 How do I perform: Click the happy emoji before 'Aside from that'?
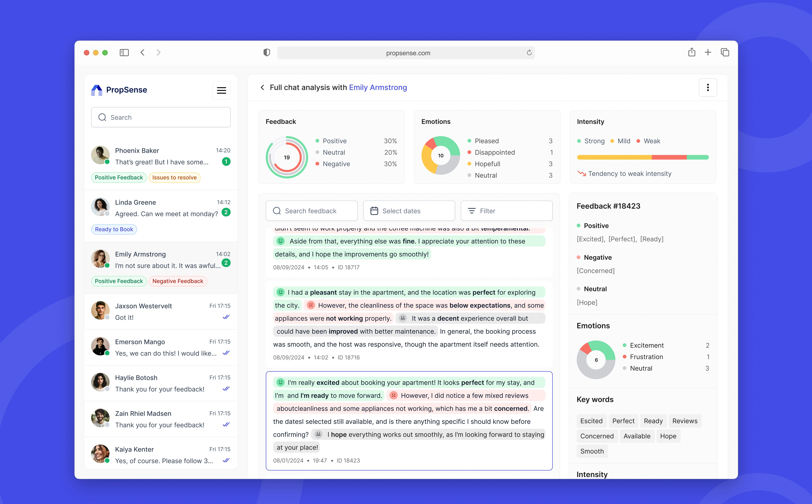281,241
